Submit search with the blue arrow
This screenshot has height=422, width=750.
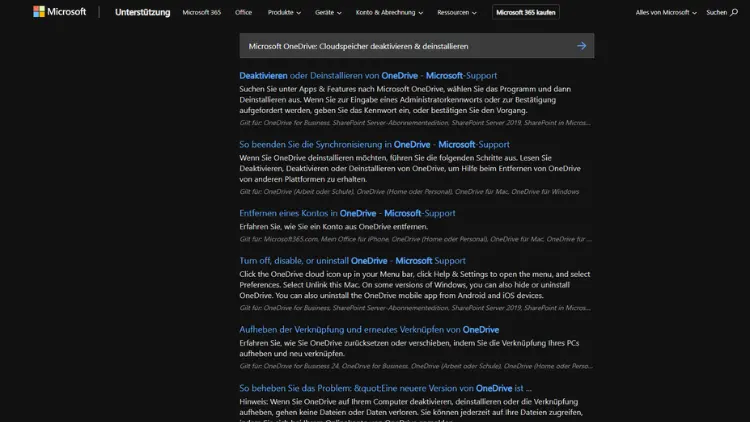[x=582, y=46]
